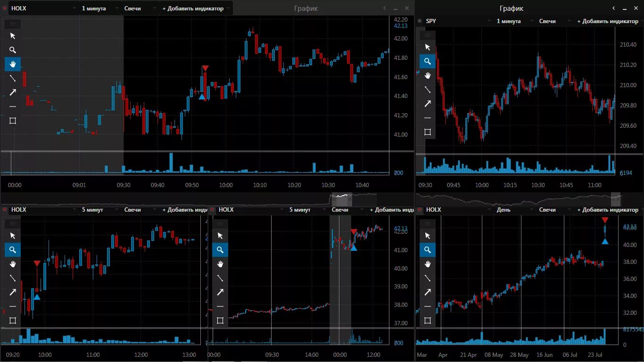Select hand tool in bottom-middle HOLX 5 минут chart
This screenshot has height=362, width=644.
coord(220,264)
